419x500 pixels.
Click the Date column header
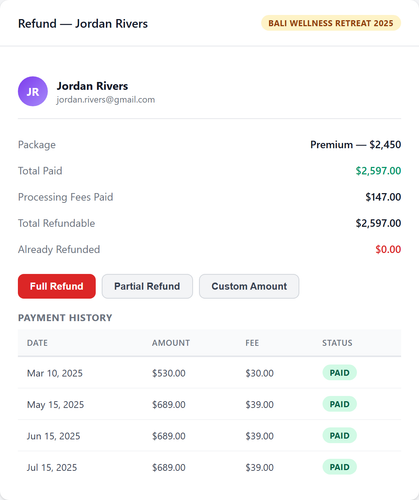37,343
